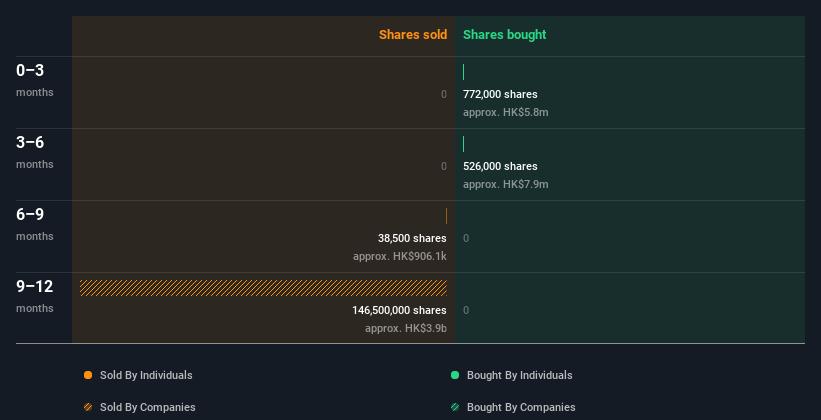Screen dimensions: 821x420
Task: Click the 772,000 shares value text
Action: [x=500, y=94]
